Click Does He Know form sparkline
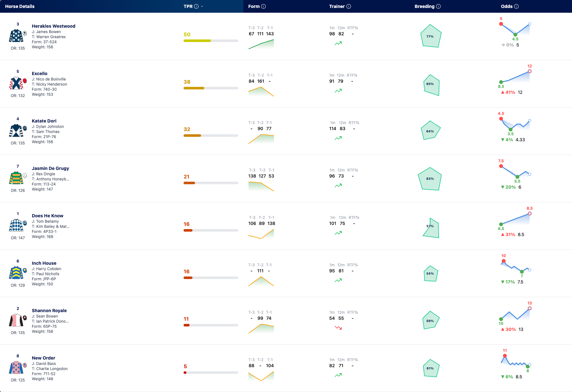 (x=261, y=234)
